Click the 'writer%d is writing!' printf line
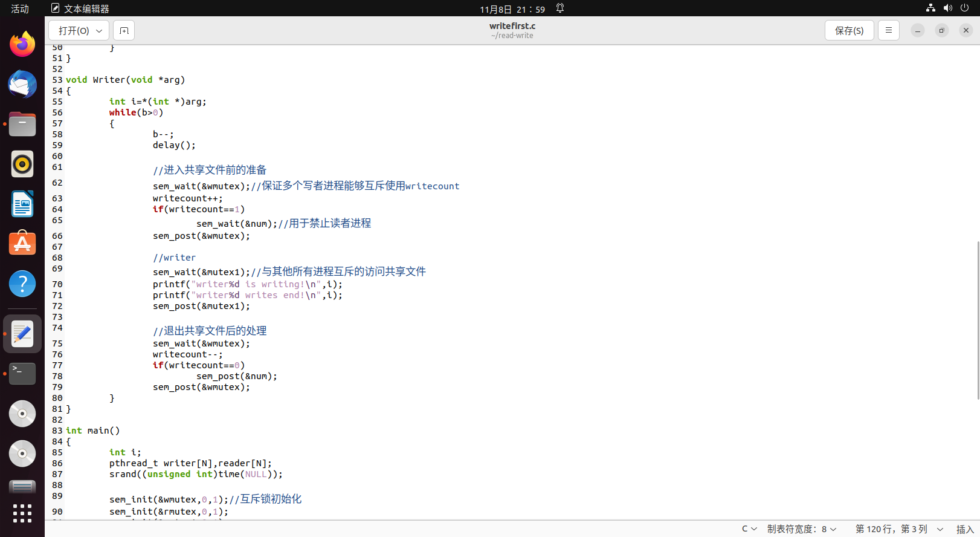The image size is (980, 537). [248, 284]
